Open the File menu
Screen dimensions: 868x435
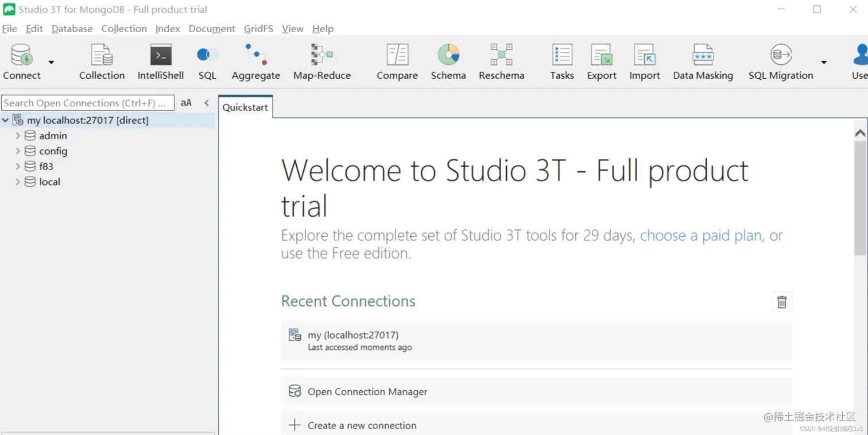click(x=10, y=28)
